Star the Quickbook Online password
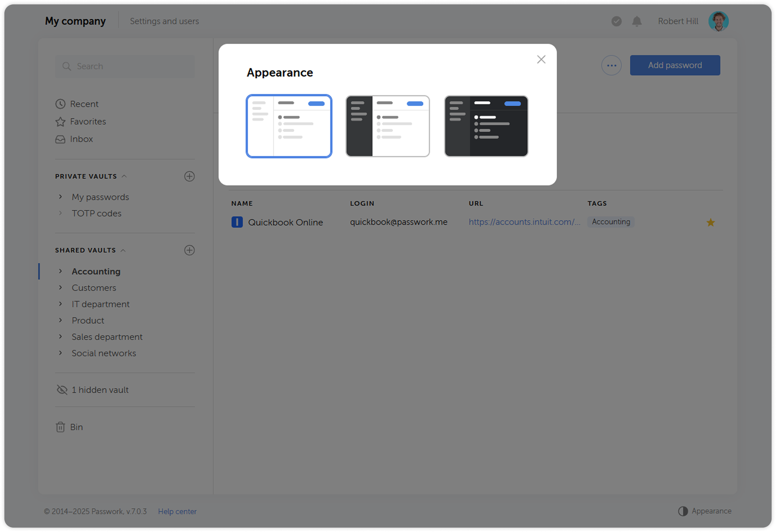Screen dimensions: 776x532 (711, 222)
